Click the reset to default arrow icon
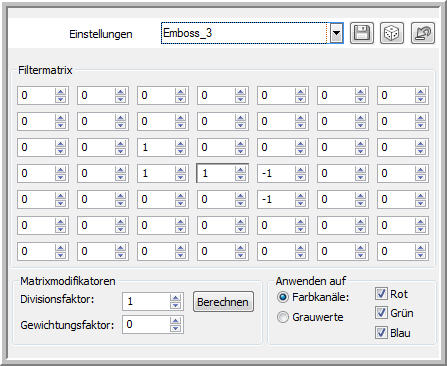 click(x=423, y=33)
